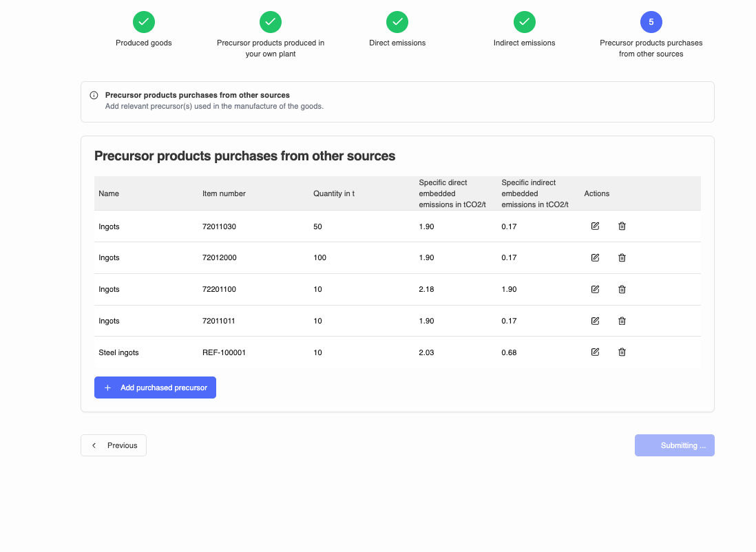Viewport: 756px width, 552px height.
Task: Edit the Ingots 72012000 entry
Action: (595, 258)
